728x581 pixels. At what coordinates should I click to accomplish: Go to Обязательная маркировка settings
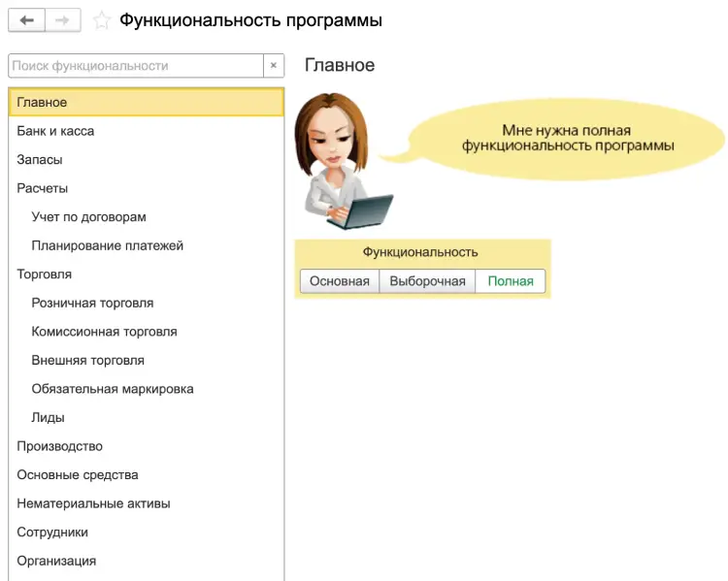[113, 389]
